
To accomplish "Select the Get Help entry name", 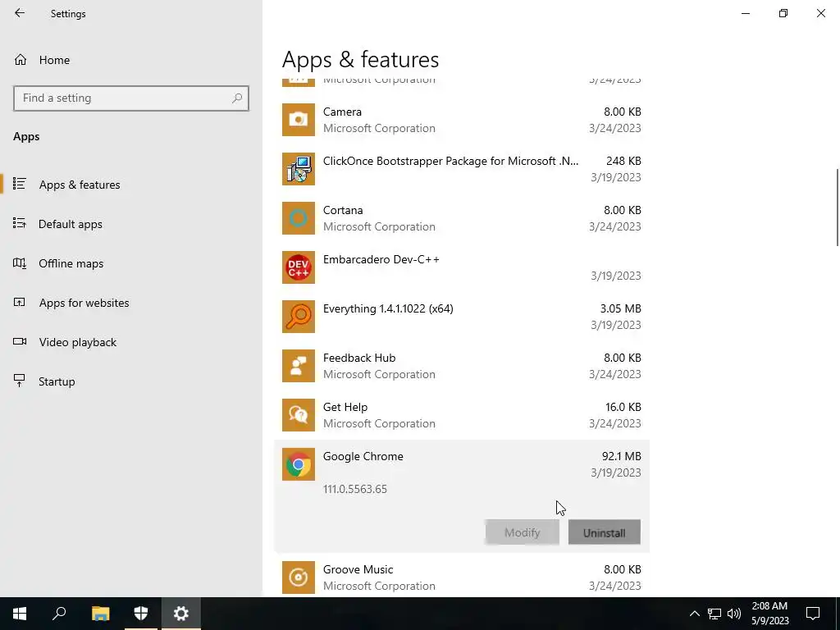I will point(345,407).
